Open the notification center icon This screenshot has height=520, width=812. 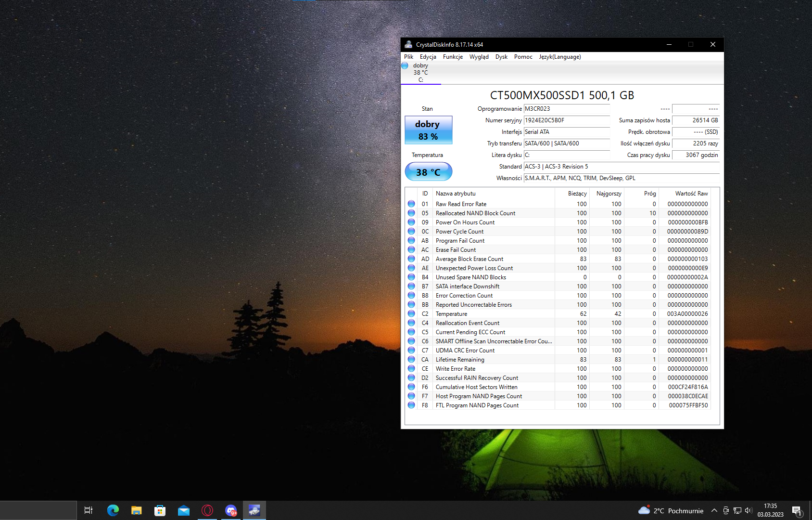click(797, 510)
